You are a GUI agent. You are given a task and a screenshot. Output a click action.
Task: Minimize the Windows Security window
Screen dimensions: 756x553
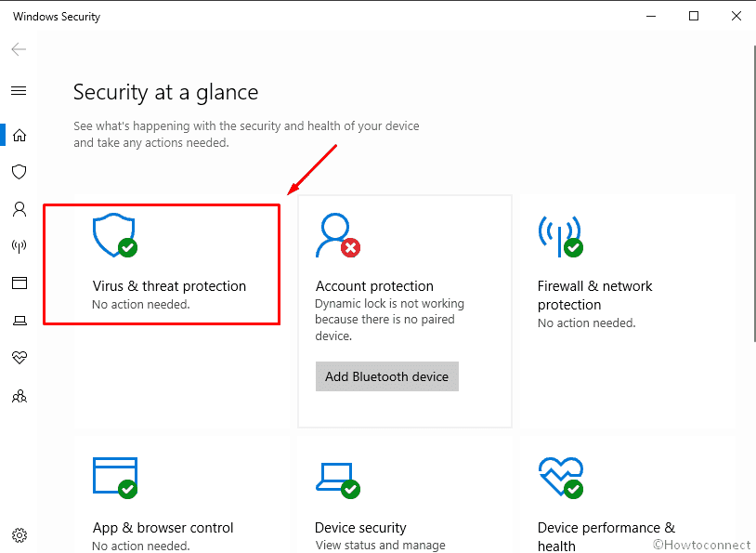651,16
